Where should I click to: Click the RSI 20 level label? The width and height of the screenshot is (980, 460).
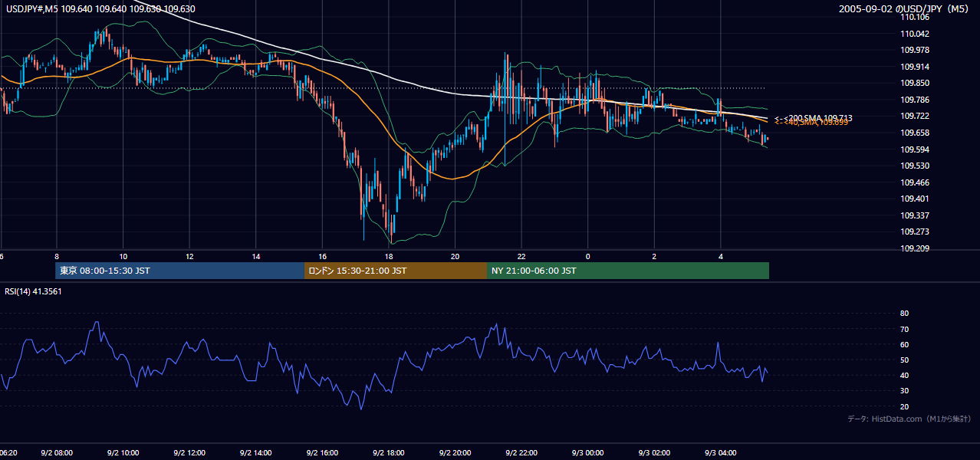click(x=904, y=406)
